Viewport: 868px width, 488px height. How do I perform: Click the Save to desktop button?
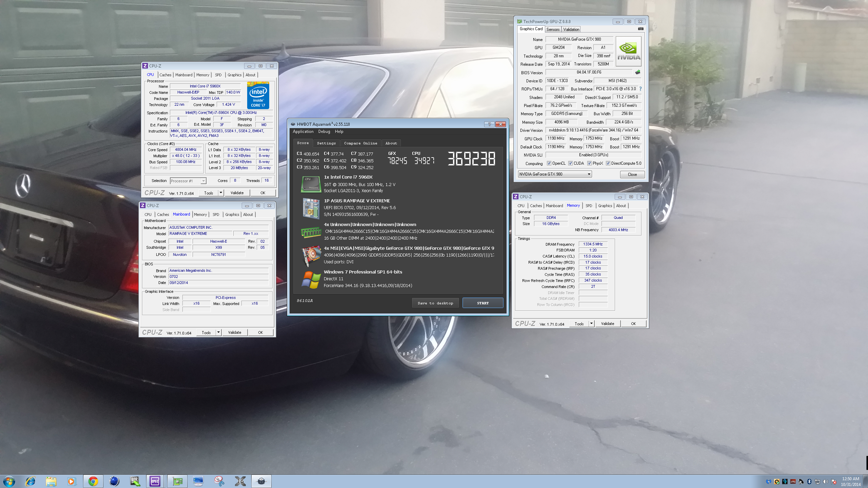(435, 303)
